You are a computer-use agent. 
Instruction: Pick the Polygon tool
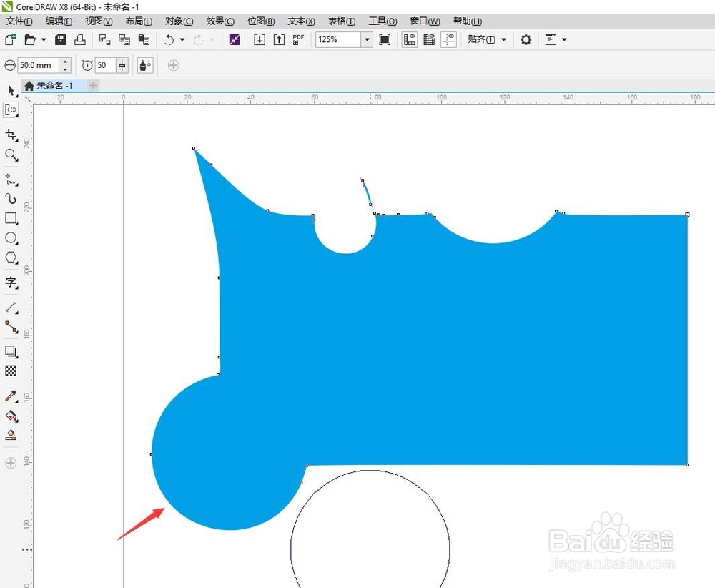(x=11, y=258)
